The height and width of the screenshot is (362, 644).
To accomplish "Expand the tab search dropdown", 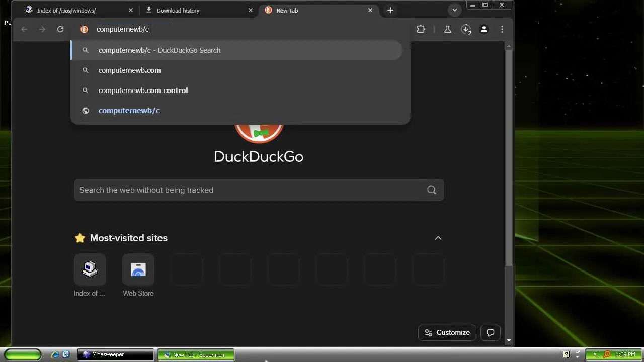I will pos(454,10).
